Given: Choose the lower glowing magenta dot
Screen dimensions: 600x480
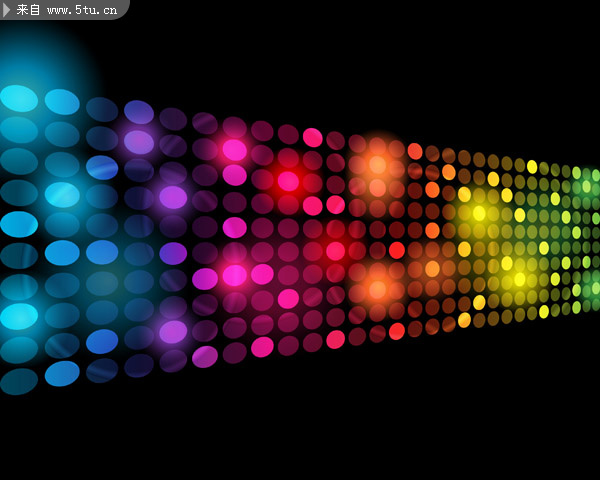Looking at the screenshot, I should pos(234,275).
